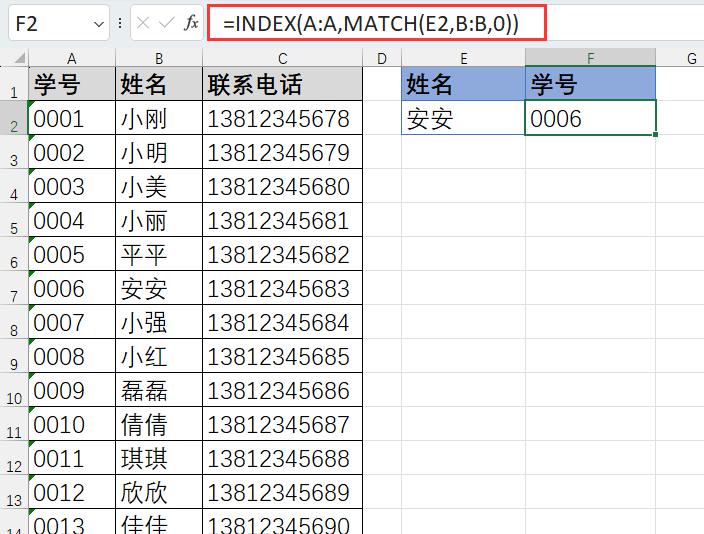Viewport: 704px width, 534px height.
Task: Select cell containing 0007
Action: click(x=72, y=322)
